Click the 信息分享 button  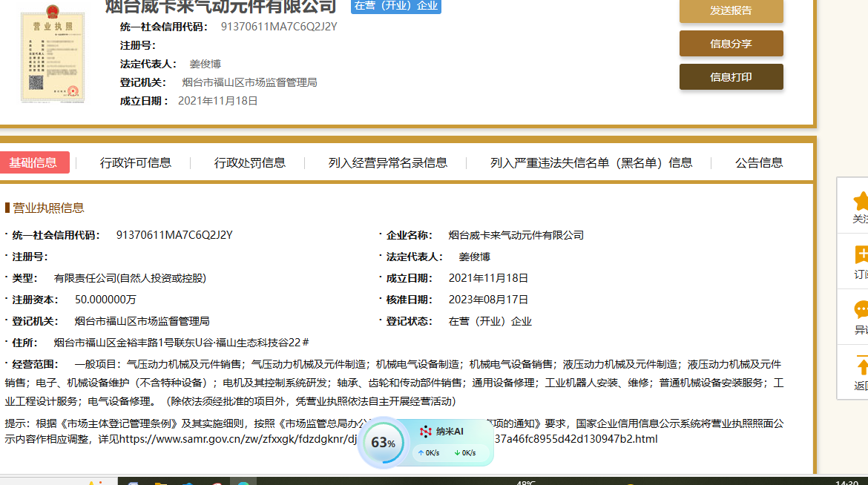[731, 44]
